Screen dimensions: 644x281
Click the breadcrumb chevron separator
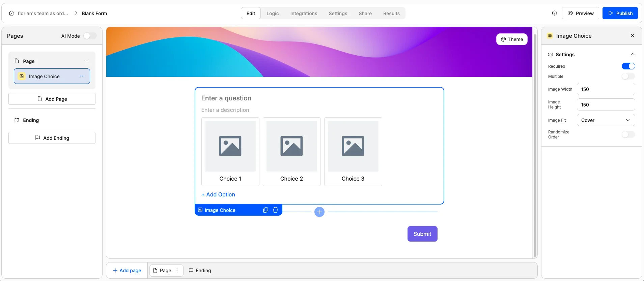76,13
